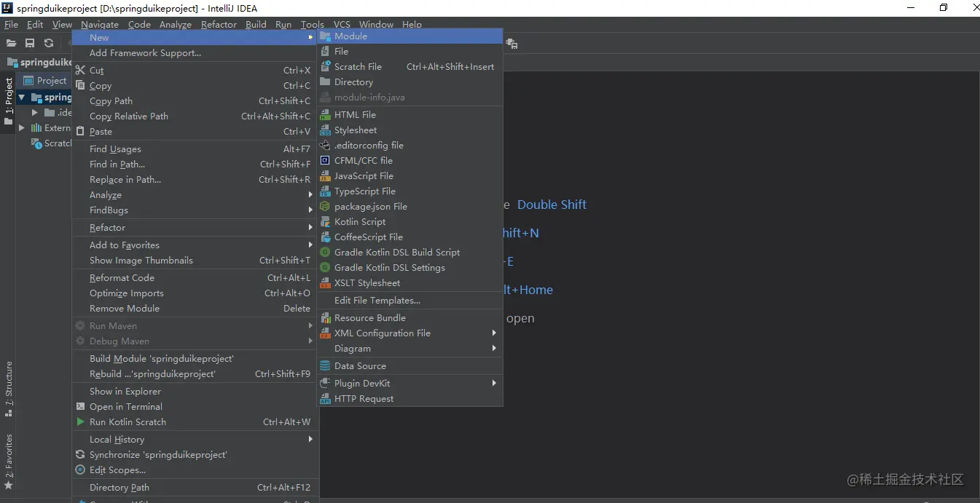Open the VCS menu in menu bar
The height and width of the screenshot is (503, 980).
pyautogui.click(x=342, y=25)
